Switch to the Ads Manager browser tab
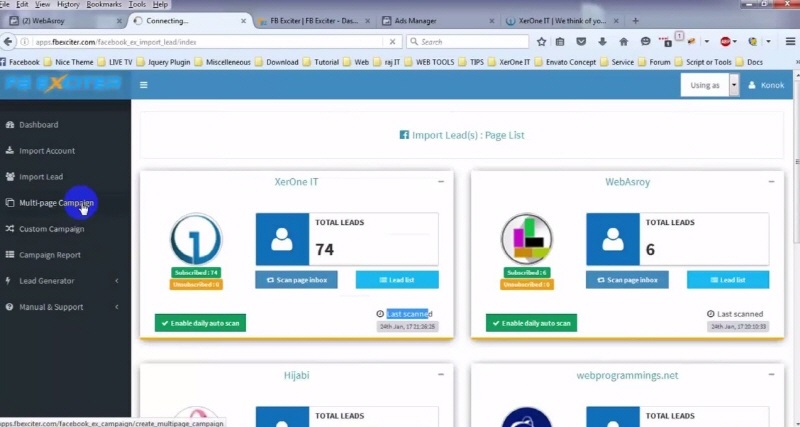 (439, 21)
